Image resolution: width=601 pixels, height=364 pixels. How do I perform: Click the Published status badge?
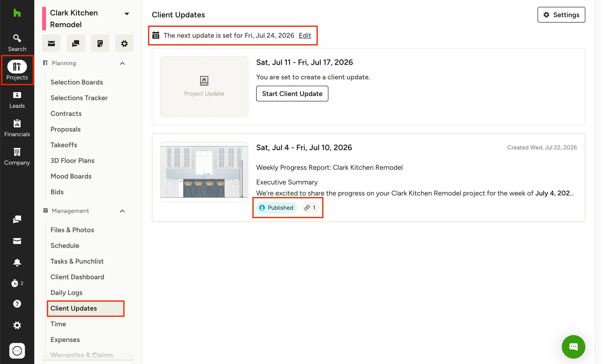[x=276, y=208]
